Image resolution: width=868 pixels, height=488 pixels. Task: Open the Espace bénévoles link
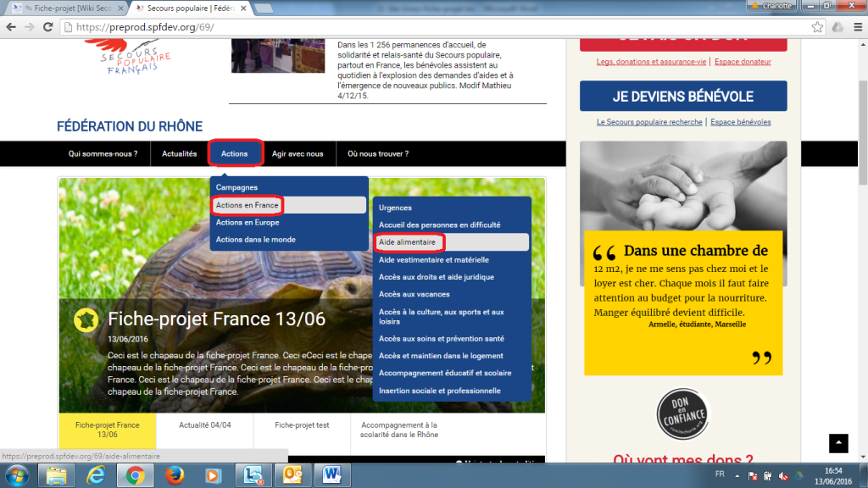point(741,122)
